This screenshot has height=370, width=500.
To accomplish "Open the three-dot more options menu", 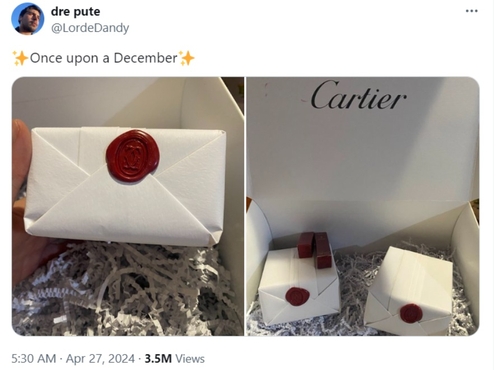I will point(472,11).
